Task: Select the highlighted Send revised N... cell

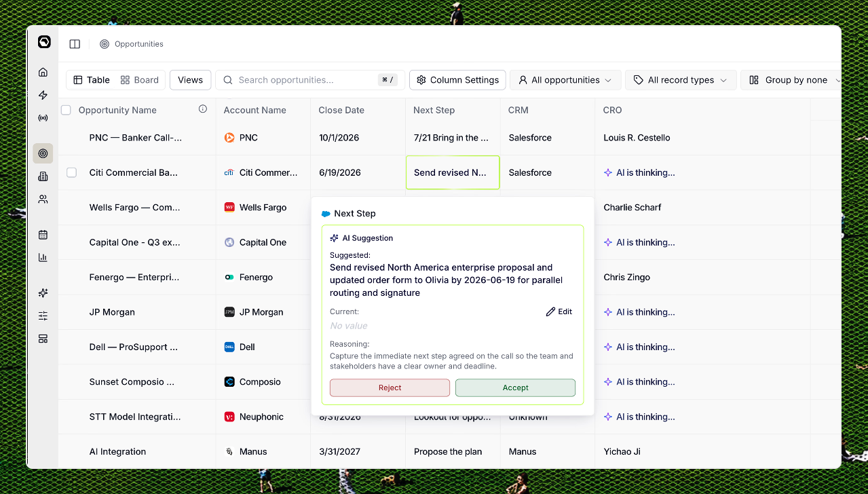Action: 453,172
